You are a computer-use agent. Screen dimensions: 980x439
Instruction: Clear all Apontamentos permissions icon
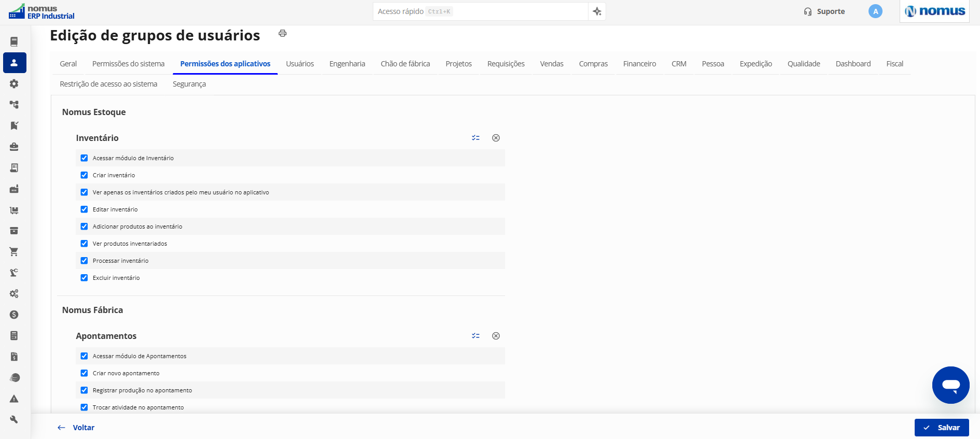496,336
